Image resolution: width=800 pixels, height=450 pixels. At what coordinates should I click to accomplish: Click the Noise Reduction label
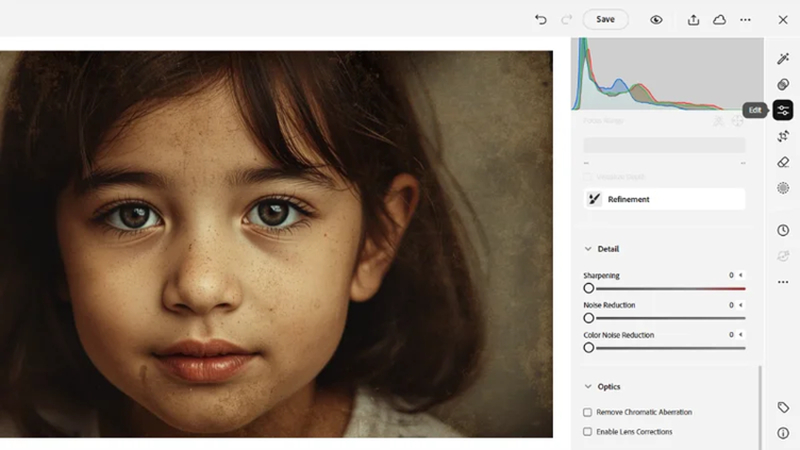[x=609, y=305]
